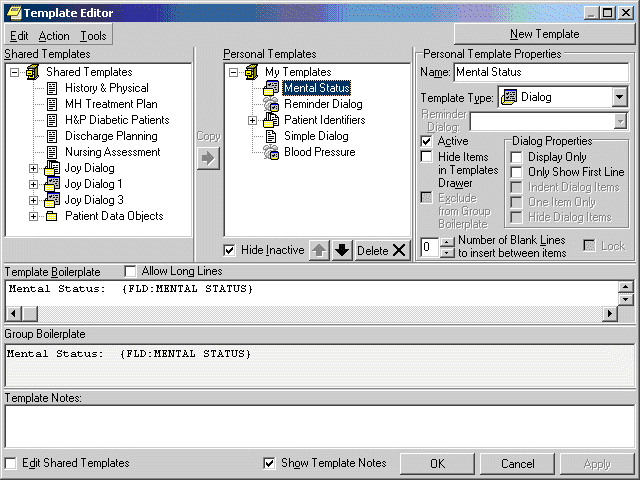The image size is (640, 480).
Task: Click the boilerplate horizontal scrollbar right arrow
Action: (609, 314)
